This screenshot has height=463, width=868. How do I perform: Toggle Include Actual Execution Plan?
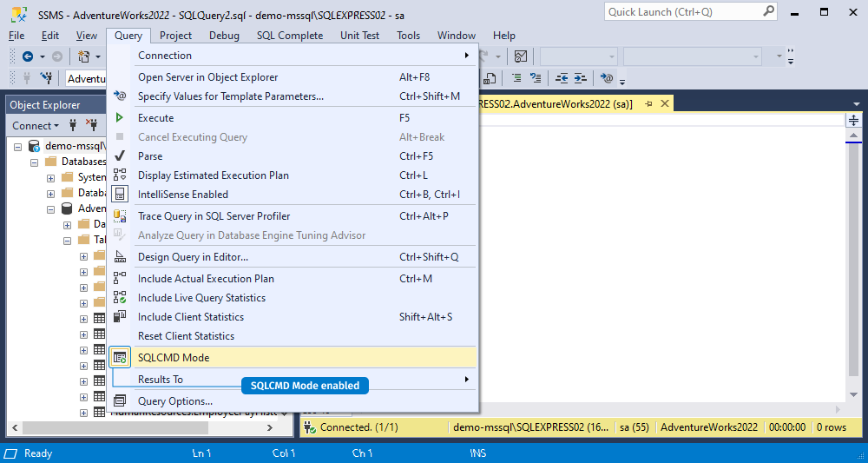tap(294, 279)
